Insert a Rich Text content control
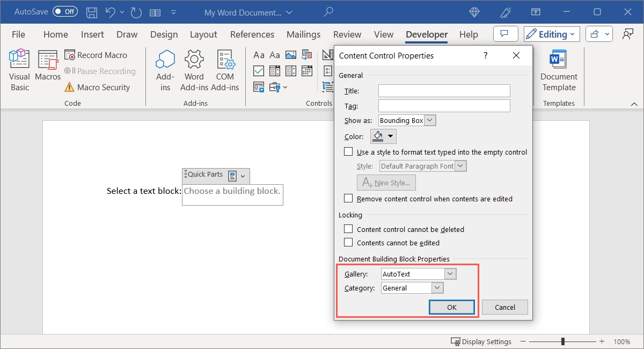This screenshot has height=349, width=644. (259, 54)
